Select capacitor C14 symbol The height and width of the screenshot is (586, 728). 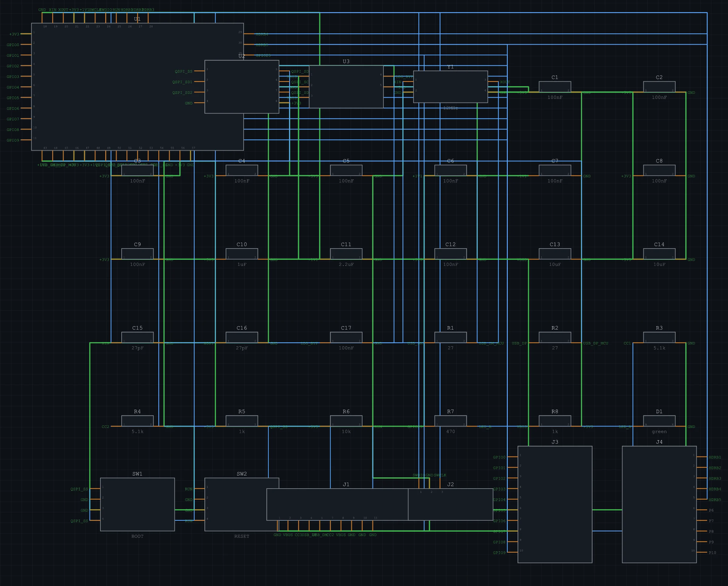(x=659, y=254)
